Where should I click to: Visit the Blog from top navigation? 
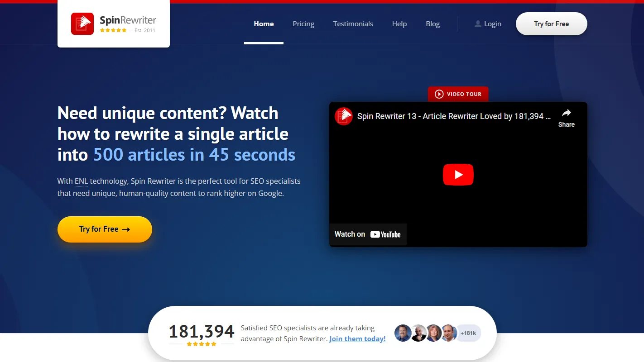433,24
